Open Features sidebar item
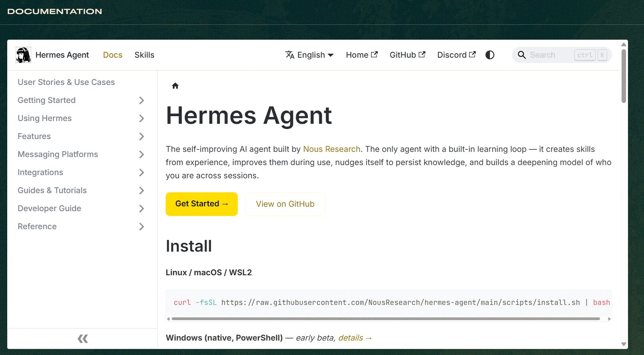644x355 pixels. pyautogui.click(x=34, y=136)
